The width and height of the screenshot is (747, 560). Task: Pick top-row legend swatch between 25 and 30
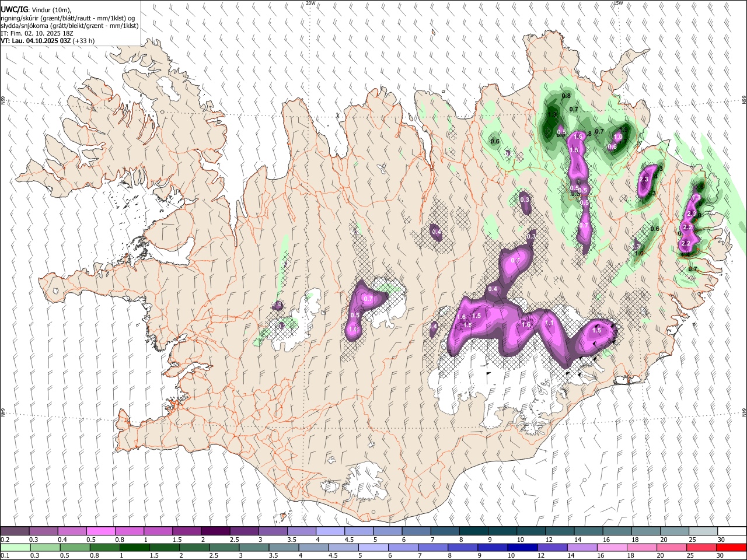tap(703, 531)
